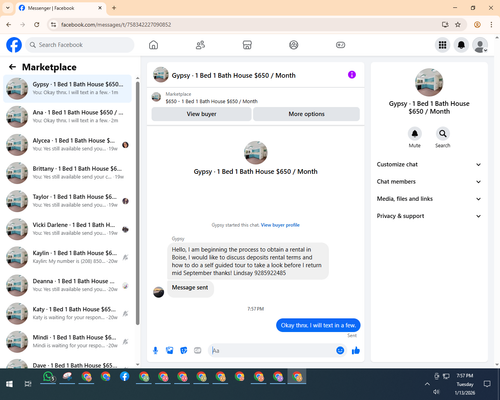Viewport: 500px width, 400px height.
Task: Click the More options button
Action: 306,114
